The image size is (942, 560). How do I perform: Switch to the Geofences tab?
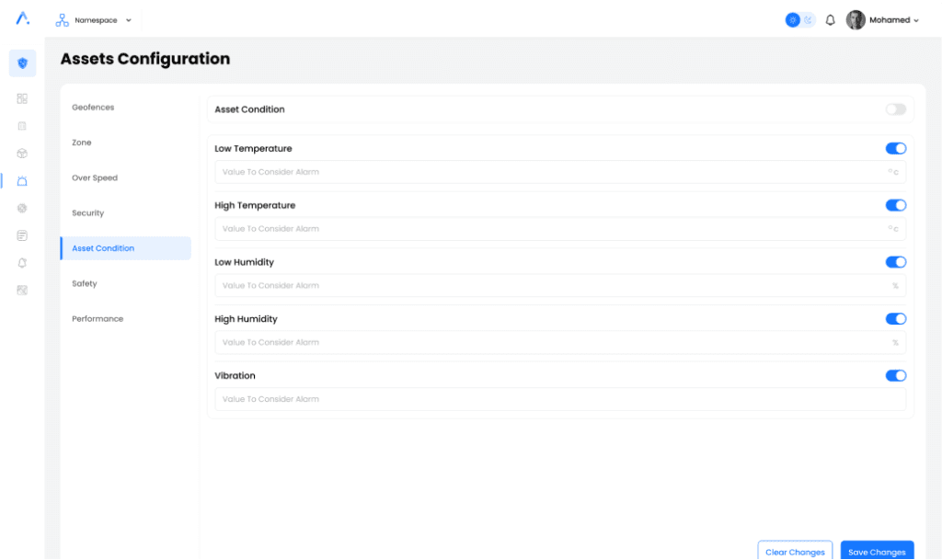coord(93,108)
